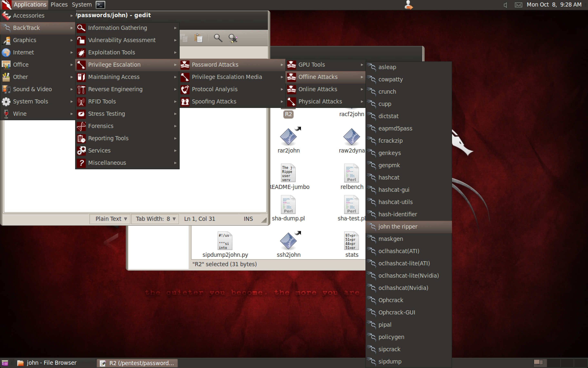588x368 pixels.
Task: Click the Ln 1, Col 31 status text
Action: [199, 219]
